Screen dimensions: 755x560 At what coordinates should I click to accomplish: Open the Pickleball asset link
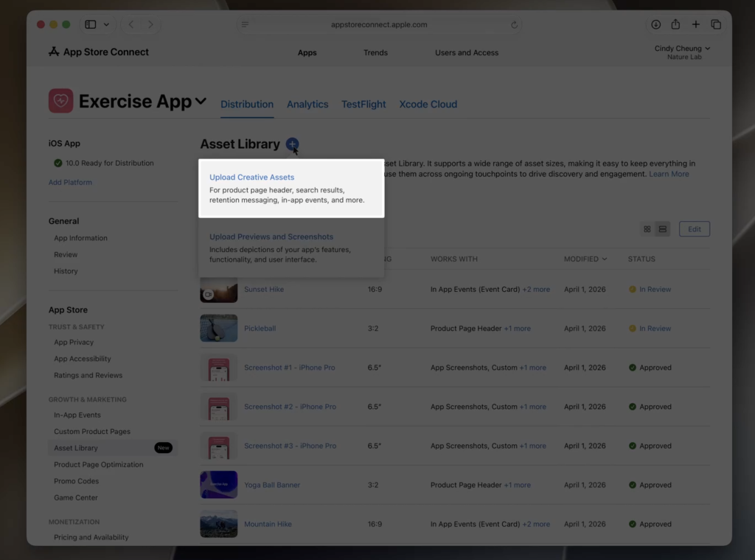[x=260, y=328]
